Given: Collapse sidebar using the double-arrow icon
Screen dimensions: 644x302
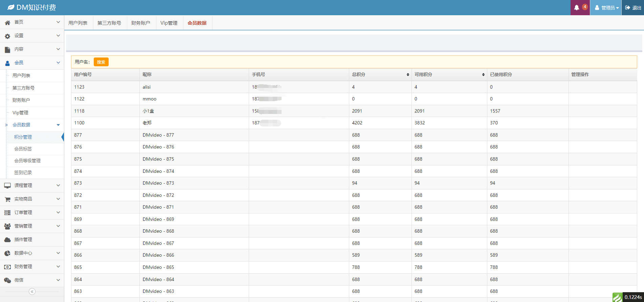Looking at the screenshot, I should tap(32, 292).
